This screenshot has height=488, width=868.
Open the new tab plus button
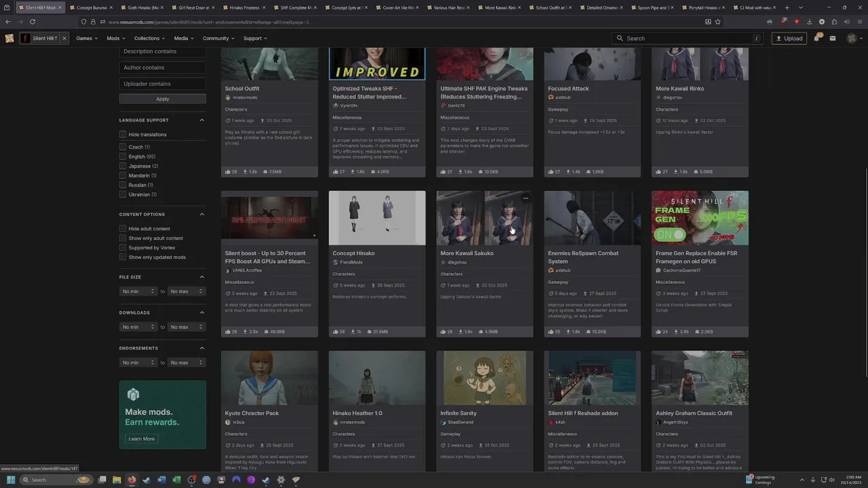click(x=787, y=7)
